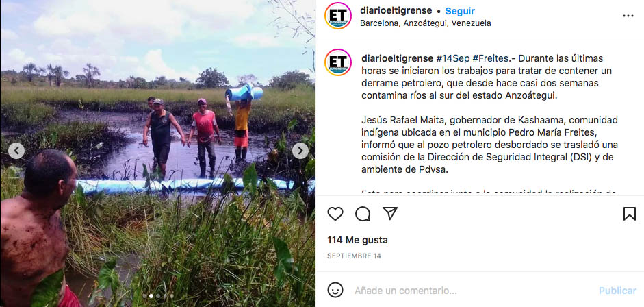Click the caption ET profile avatar
This screenshot has height=307, width=644.
tap(338, 62)
